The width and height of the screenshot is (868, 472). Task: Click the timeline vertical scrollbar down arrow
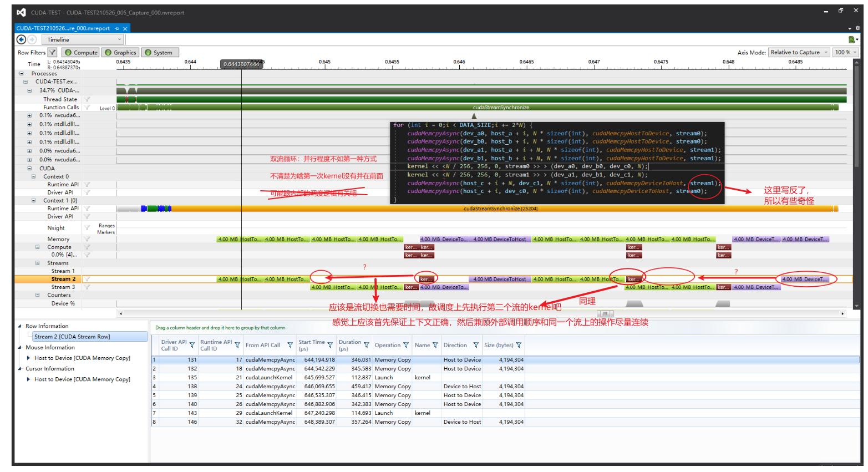pos(856,306)
